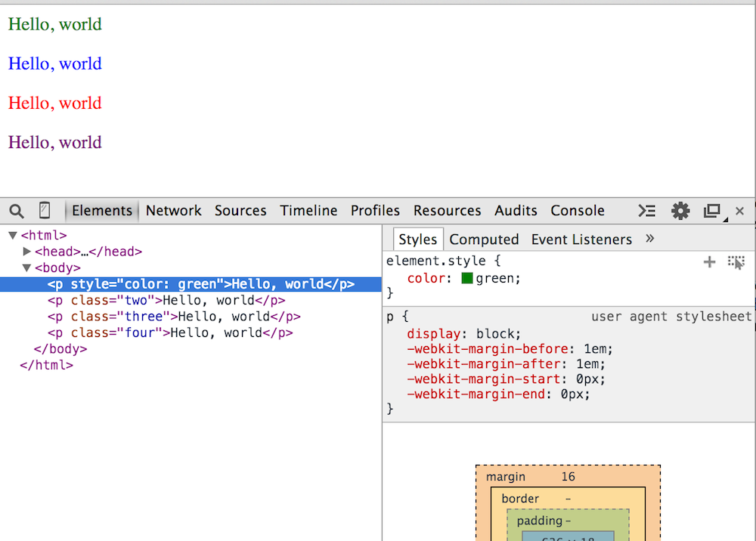
Task: Click the magnifier inspect element icon
Action: 17,211
